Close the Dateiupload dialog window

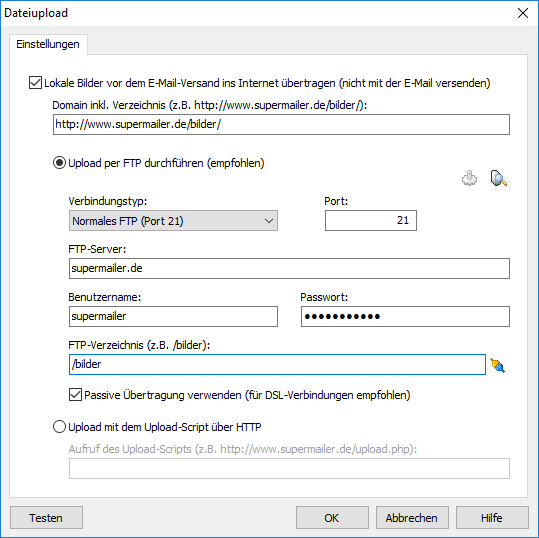tap(523, 13)
